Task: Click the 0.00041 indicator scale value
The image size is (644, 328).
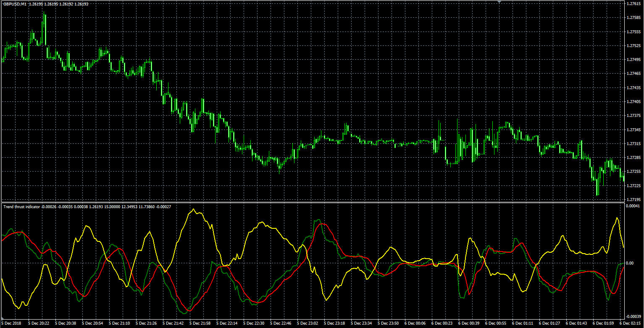Action: [633, 206]
